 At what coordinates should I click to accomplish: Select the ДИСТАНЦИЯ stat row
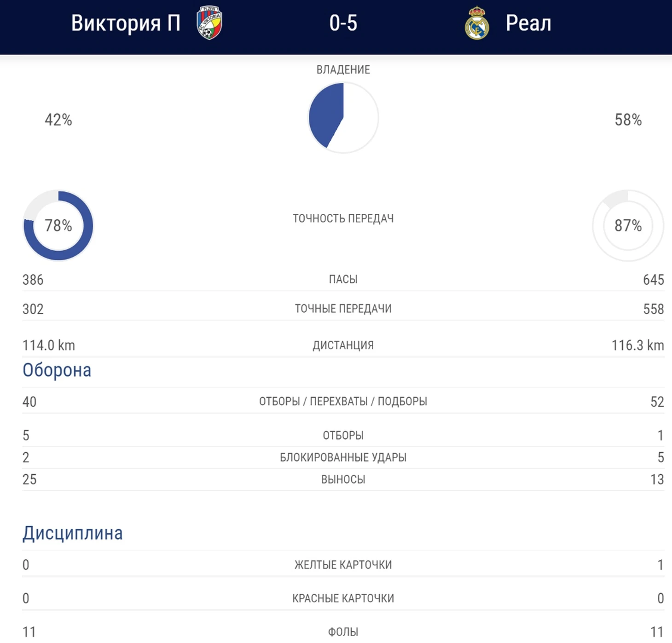[x=343, y=345]
